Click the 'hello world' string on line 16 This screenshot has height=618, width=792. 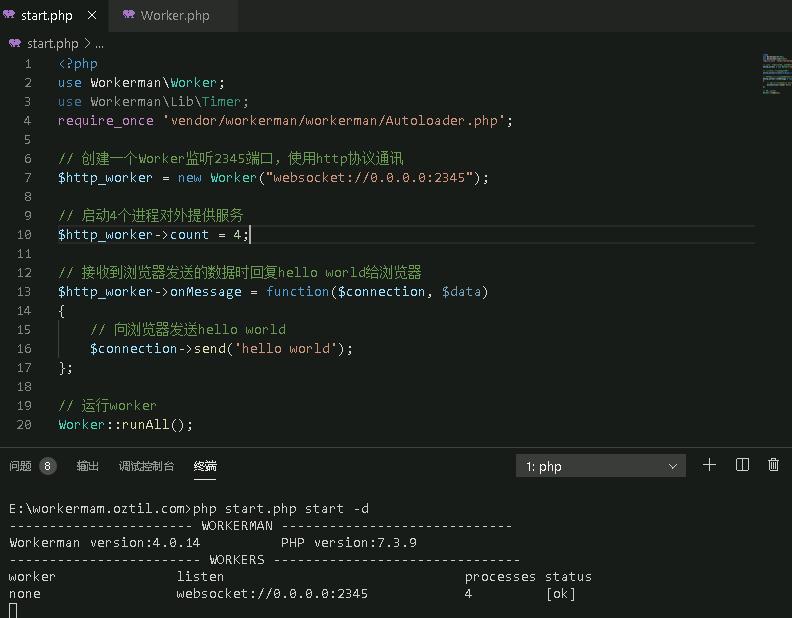coord(286,349)
